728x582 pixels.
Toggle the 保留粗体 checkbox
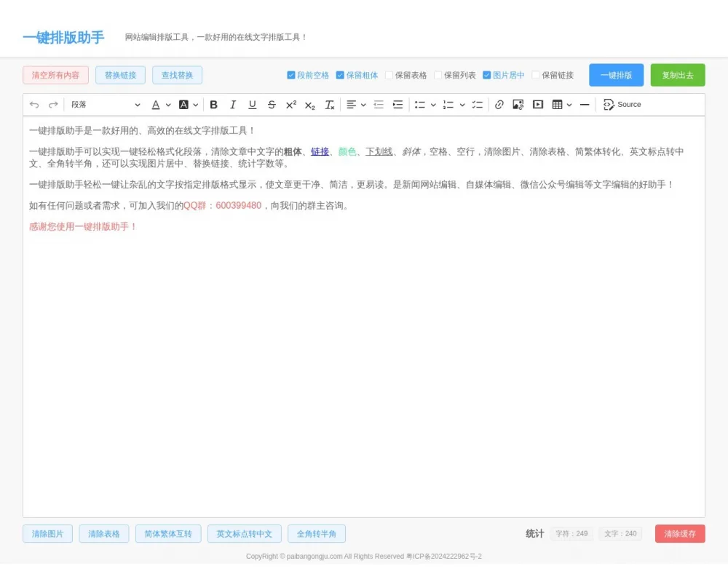[340, 75]
